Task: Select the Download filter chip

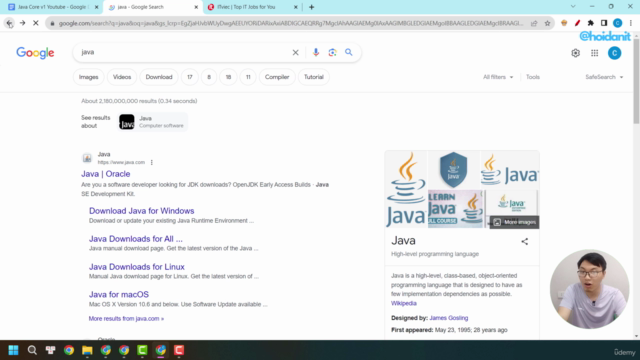Action: click(159, 77)
